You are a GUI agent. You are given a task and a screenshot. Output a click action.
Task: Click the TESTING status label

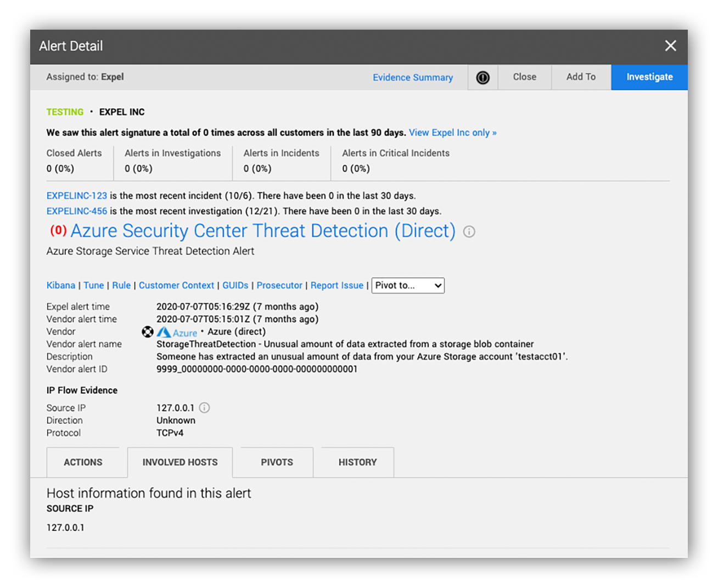click(x=65, y=112)
